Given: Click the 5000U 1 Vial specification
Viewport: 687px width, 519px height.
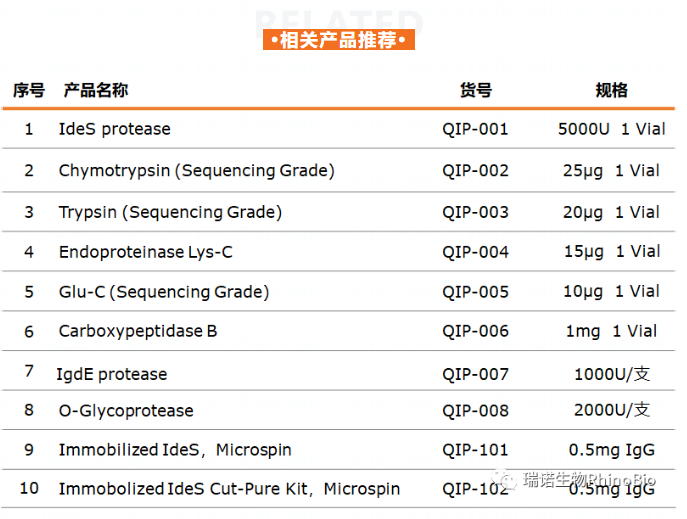Looking at the screenshot, I should pyautogui.click(x=611, y=129).
